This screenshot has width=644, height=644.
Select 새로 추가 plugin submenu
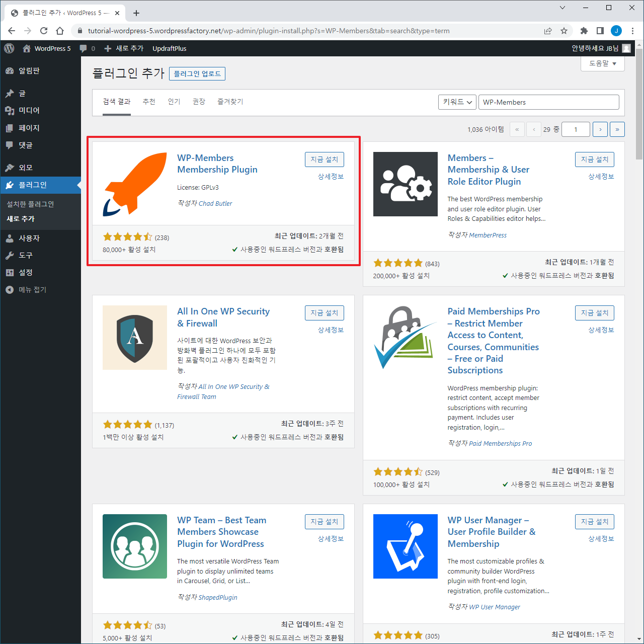pyautogui.click(x=21, y=219)
